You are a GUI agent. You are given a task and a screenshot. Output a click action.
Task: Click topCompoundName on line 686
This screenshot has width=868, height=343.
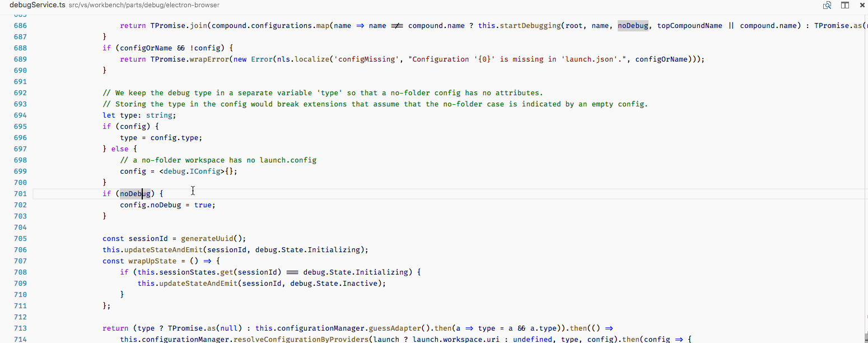(x=689, y=26)
